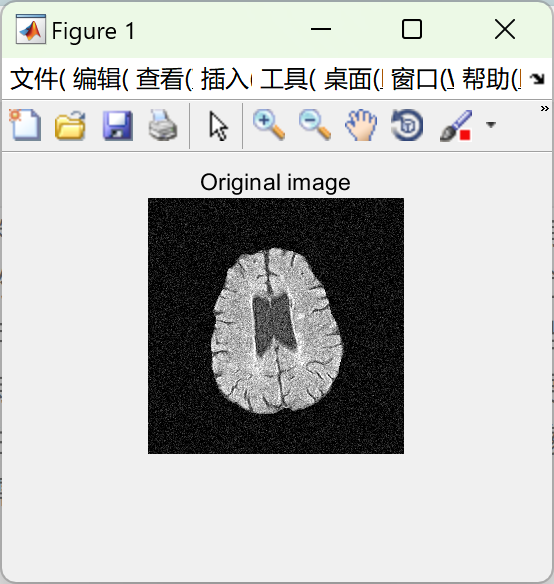Image resolution: width=554 pixels, height=584 pixels.
Task: Open the 帮助 (Help) menu
Action: point(491,79)
